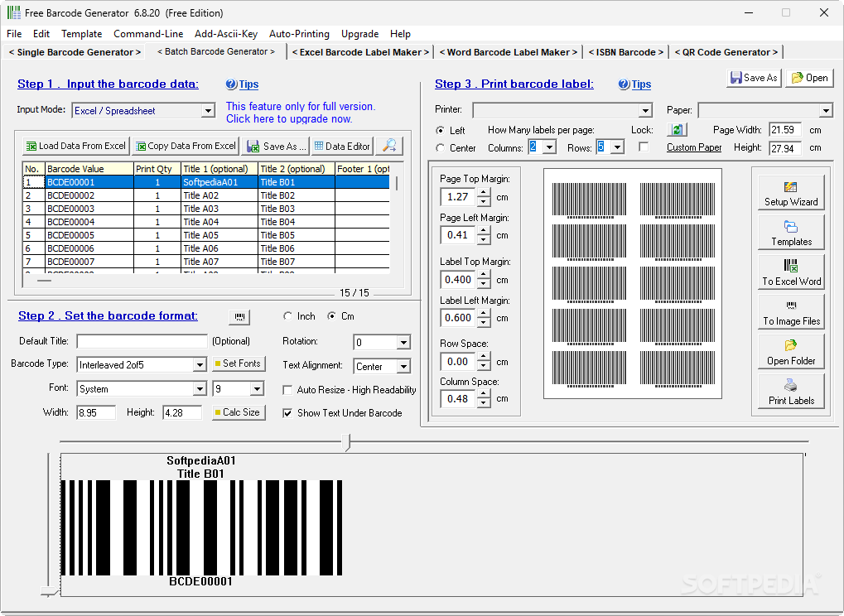Open the Templates button
844x616 pixels.
click(791, 233)
